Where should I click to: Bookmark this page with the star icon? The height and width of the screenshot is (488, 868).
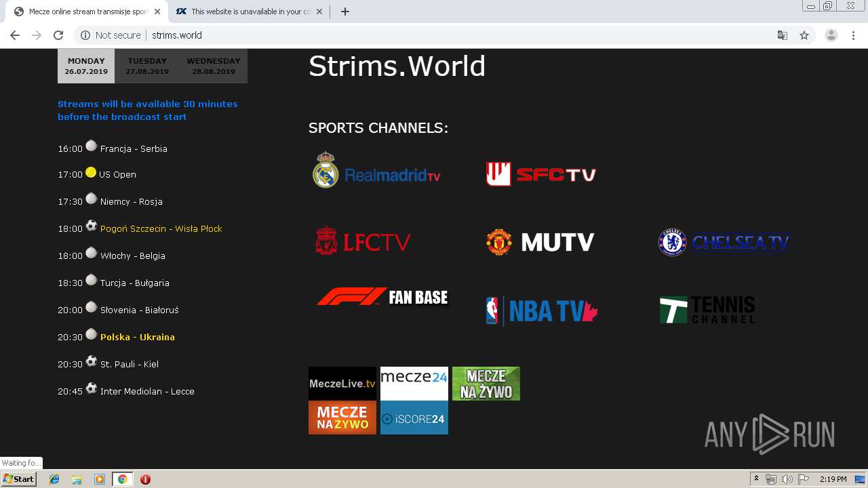coord(804,35)
